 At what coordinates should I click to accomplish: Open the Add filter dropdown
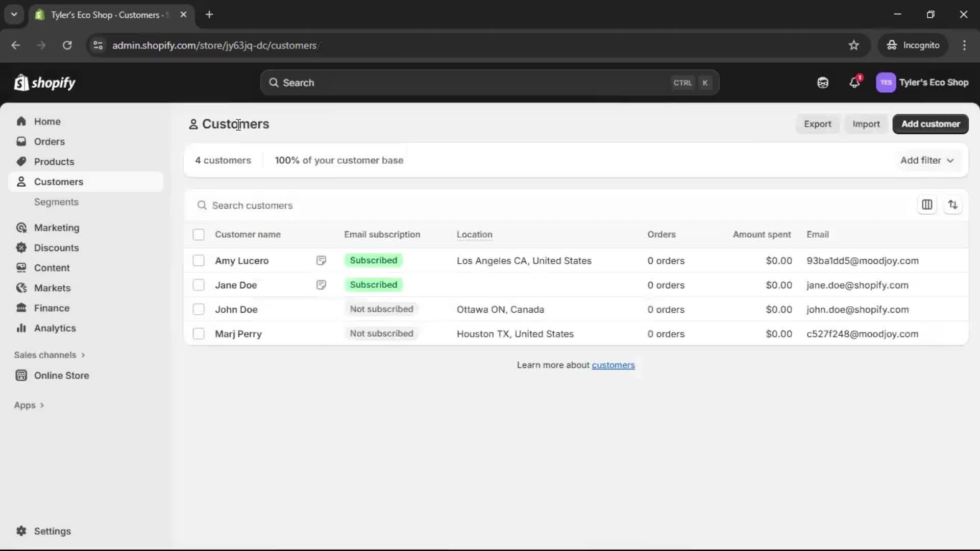tap(926, 160)
